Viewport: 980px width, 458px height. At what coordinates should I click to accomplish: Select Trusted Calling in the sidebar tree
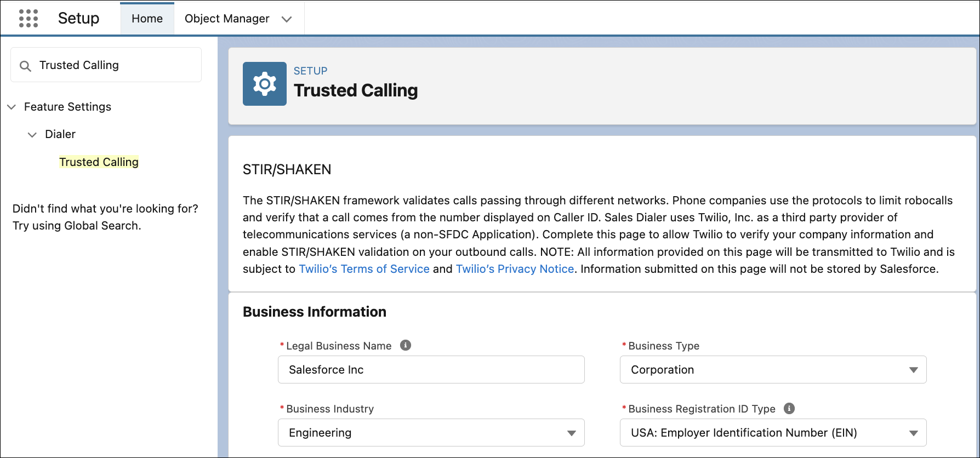tap(99, 162)
